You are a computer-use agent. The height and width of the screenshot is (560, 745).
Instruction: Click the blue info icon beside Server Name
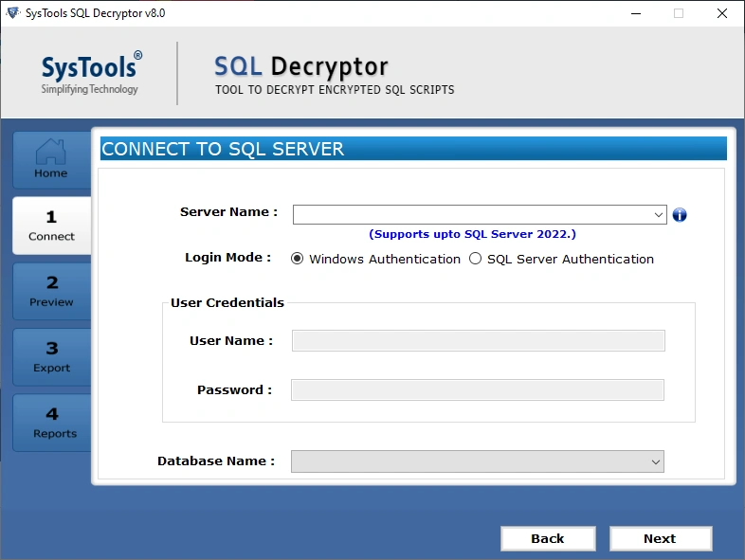680,215
